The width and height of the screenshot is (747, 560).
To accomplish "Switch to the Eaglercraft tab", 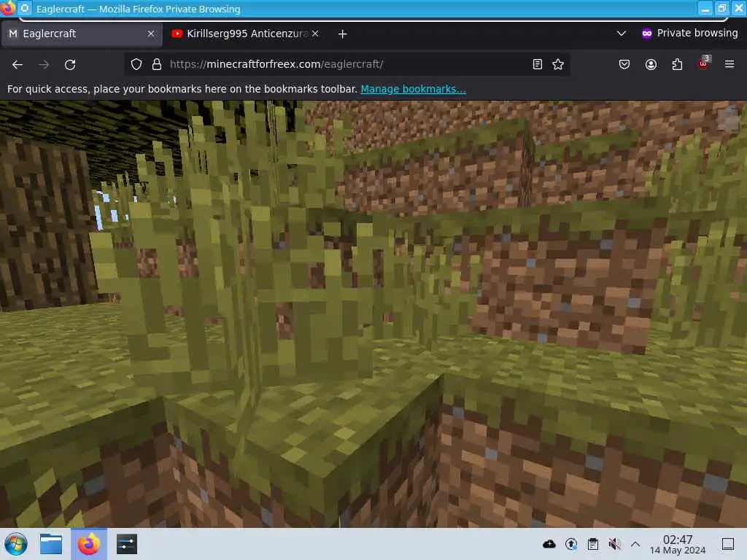I will click(x=82, y=34).
